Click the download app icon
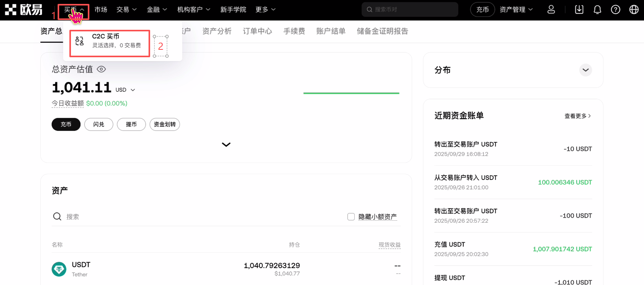 coord(579,9)
